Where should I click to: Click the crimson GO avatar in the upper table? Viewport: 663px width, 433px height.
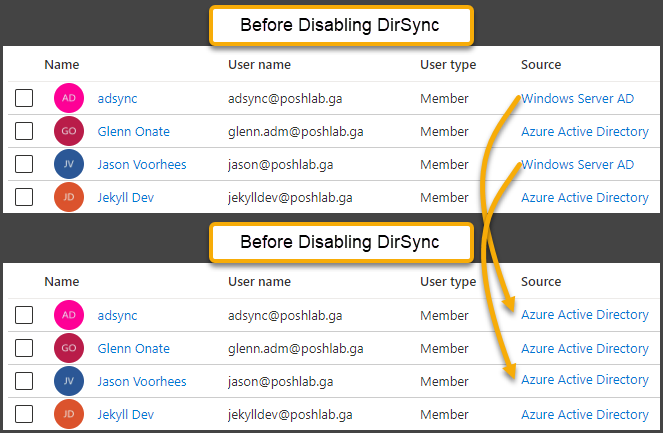pos(69,131)
